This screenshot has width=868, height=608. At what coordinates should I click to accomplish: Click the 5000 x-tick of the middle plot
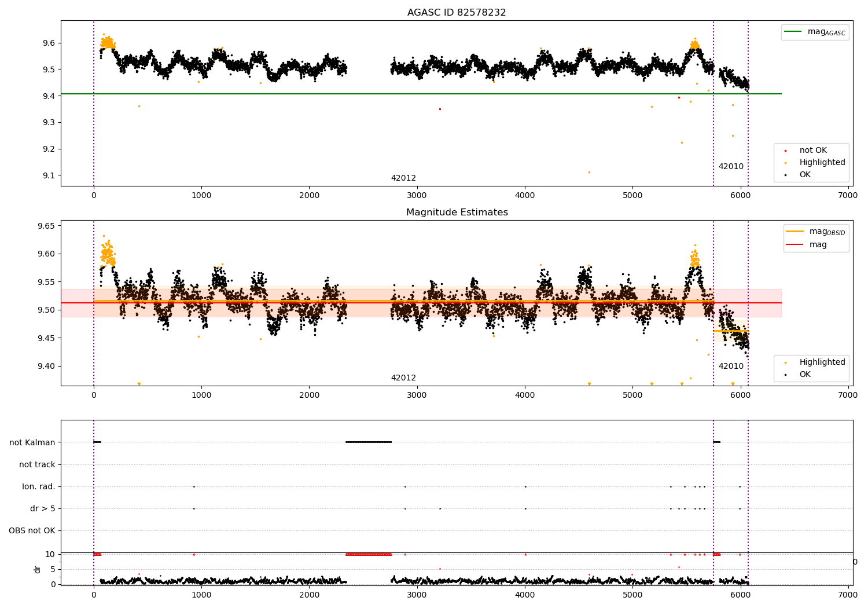click(x=632, y=395)
